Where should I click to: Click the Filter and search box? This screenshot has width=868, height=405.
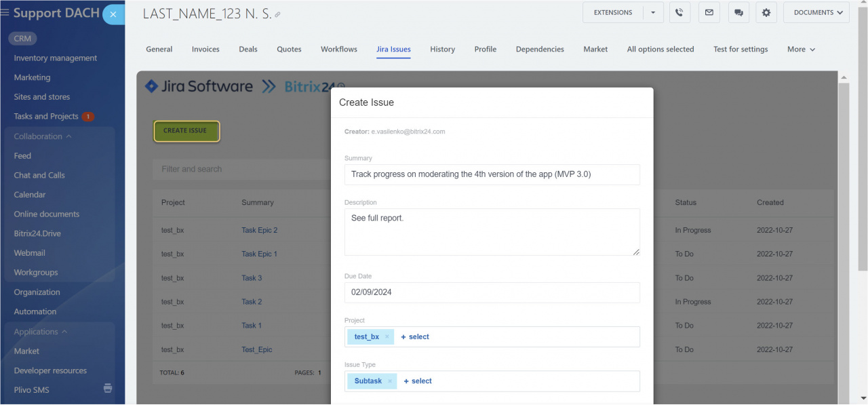(241, 170)
